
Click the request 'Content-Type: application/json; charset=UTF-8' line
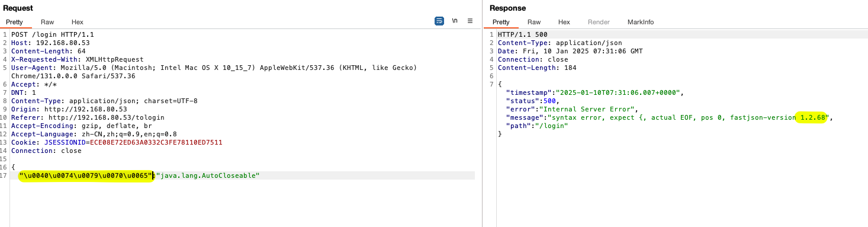click(104, 101)
